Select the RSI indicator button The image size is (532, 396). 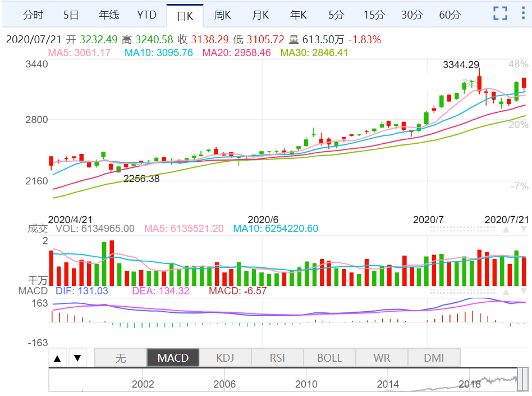click(277, 358)
